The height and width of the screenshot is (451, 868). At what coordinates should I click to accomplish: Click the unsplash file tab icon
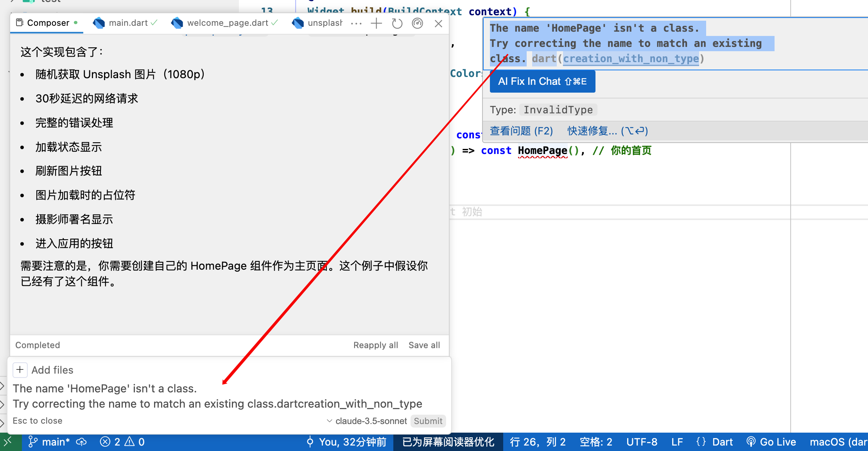297,23
